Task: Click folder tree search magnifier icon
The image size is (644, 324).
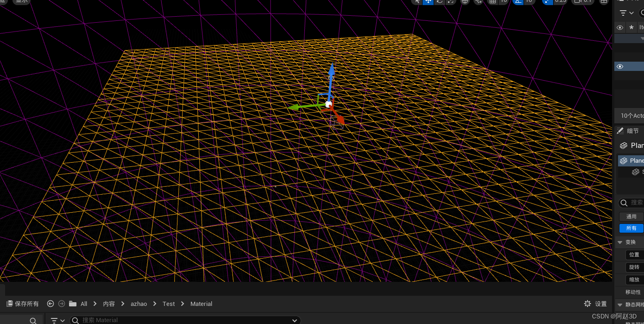Action: click(33, 321)
